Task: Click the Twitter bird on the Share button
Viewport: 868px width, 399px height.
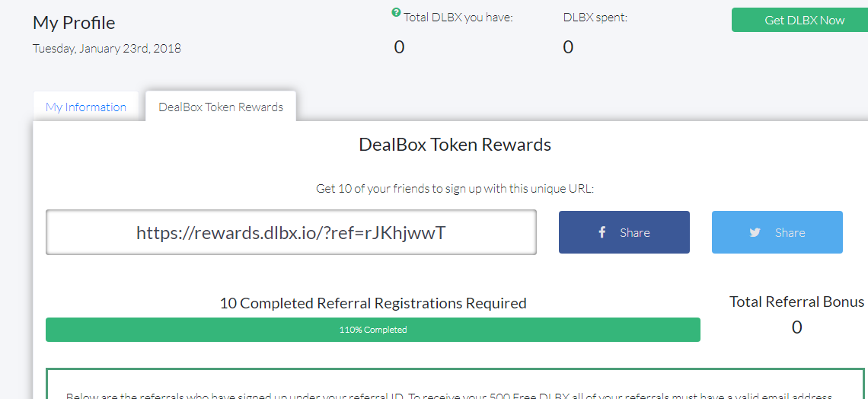Action: click(755, 232)
